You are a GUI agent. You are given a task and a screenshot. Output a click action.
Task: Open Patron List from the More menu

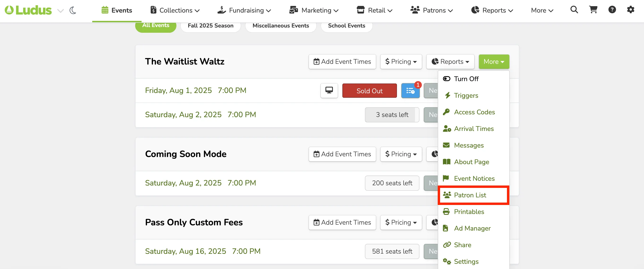474,195
